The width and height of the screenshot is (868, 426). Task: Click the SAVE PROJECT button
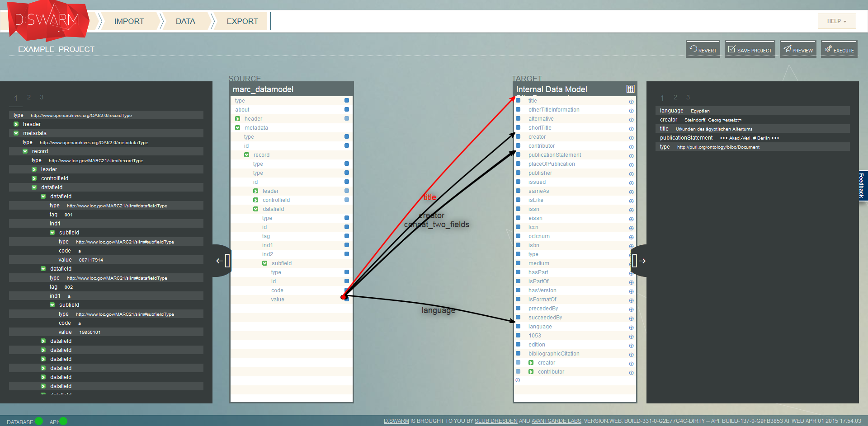tap(750, 49)
